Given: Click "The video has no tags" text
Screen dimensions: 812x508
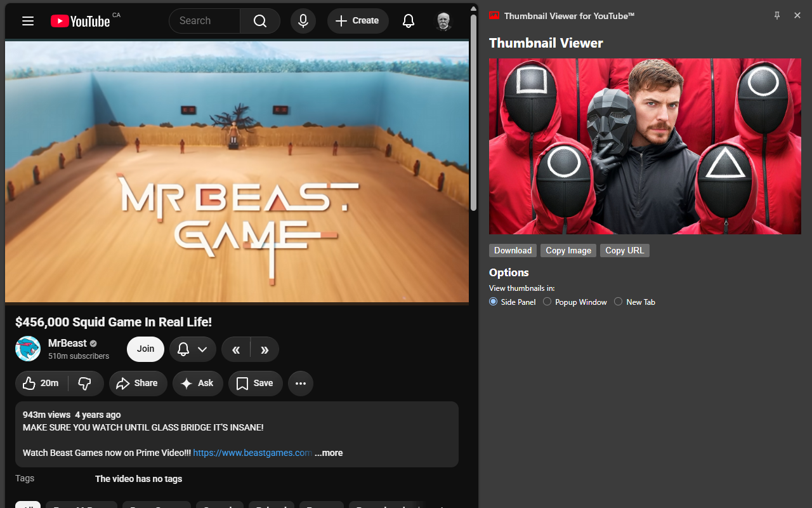Looking at the screenshot, I should [138, 479].
